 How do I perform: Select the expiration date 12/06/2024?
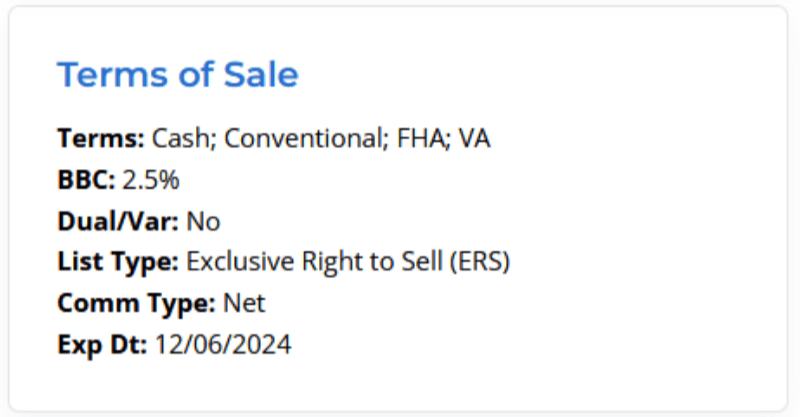pyautogui.click(x=222, y=345)
